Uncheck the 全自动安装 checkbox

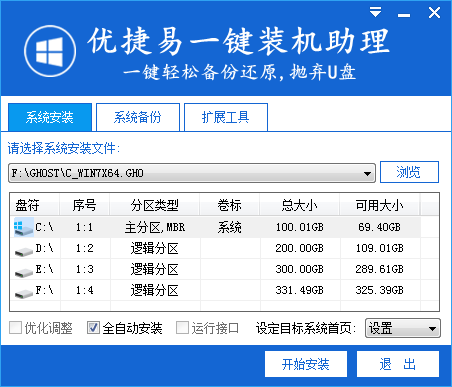(x=93, y=328)
